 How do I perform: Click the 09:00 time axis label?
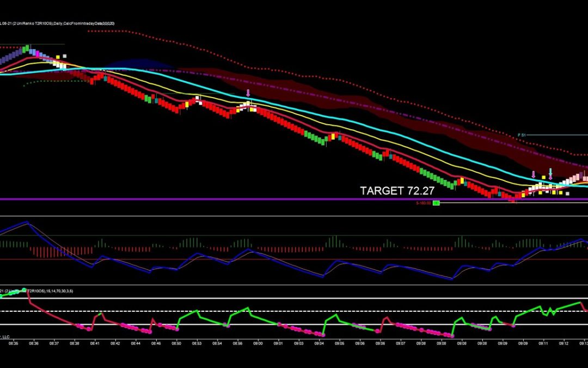[x=258, y=343]
